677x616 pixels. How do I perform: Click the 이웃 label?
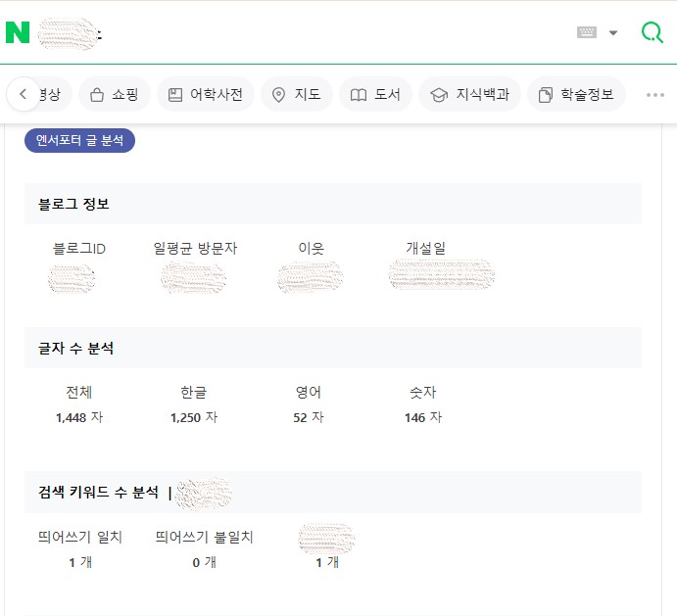pos(311,248)
